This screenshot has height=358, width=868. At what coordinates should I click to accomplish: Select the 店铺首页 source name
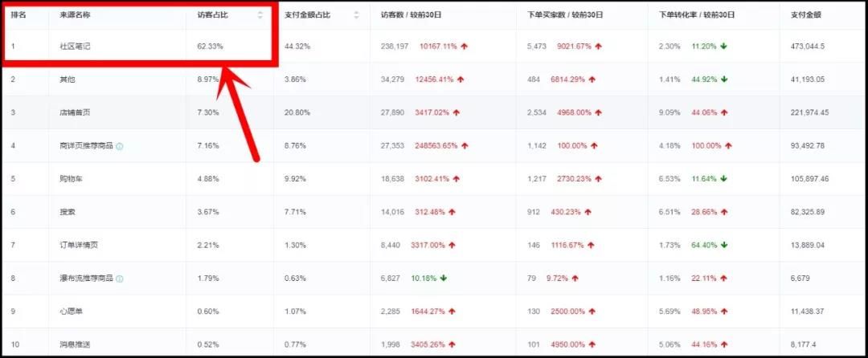[x=76, y=112]
